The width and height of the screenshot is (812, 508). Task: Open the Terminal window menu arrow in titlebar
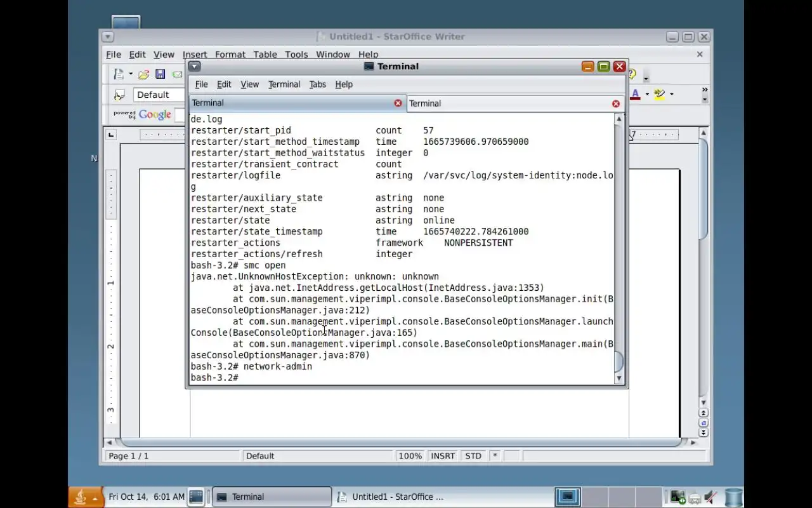195,66
